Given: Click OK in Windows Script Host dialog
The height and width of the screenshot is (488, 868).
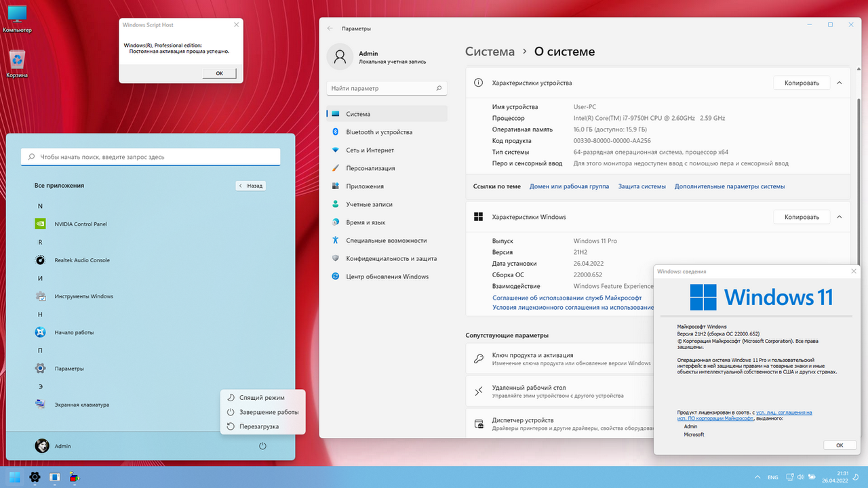Looking at the screenshot, I should click(x=219, y=73).
